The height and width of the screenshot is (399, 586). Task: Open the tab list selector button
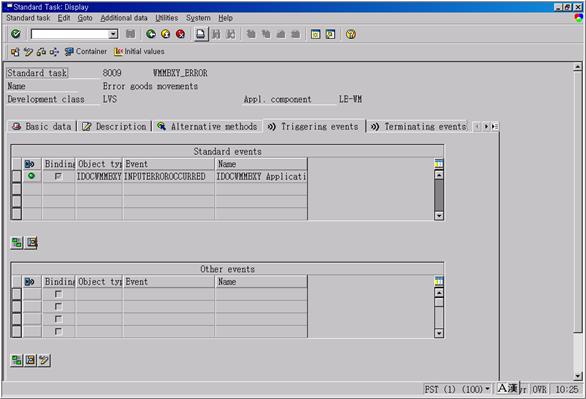click(494, 127)
